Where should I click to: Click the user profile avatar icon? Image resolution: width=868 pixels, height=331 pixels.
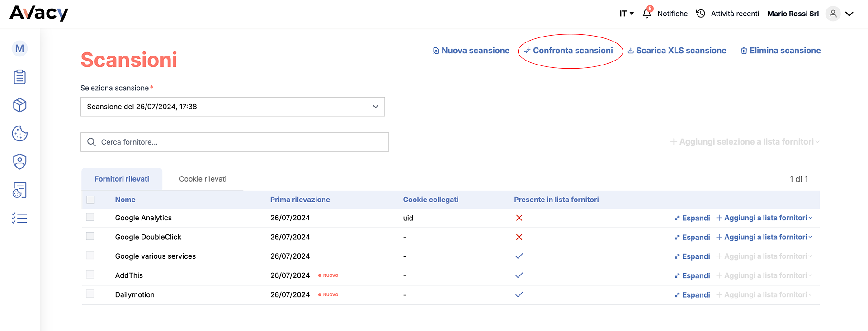click(833, 14)
